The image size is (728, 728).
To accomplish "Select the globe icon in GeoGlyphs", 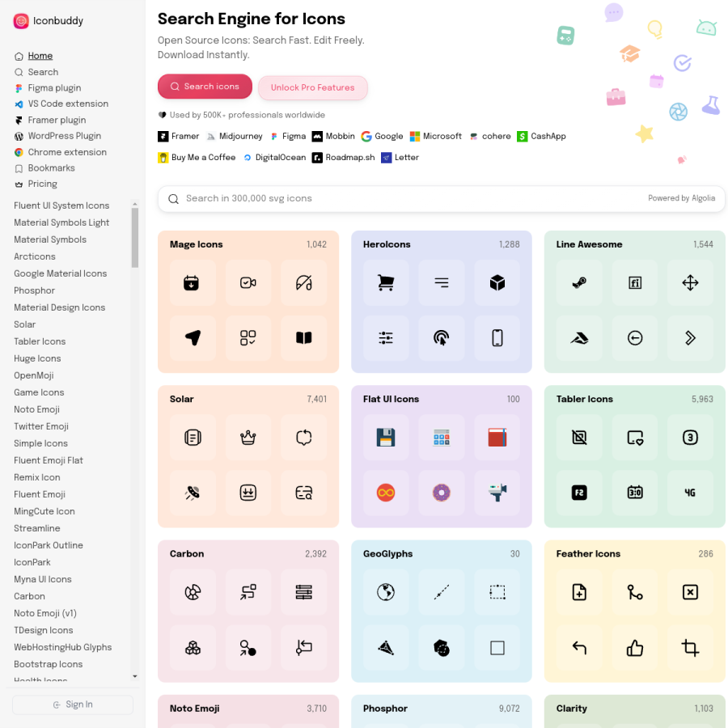I will (386, 592).
